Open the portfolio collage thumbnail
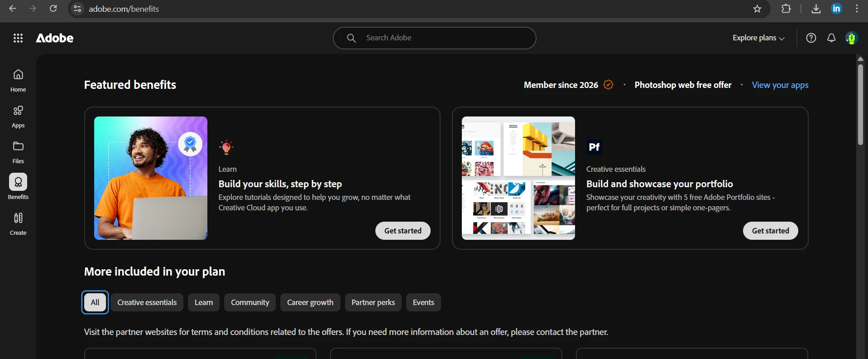 (518, 178)
